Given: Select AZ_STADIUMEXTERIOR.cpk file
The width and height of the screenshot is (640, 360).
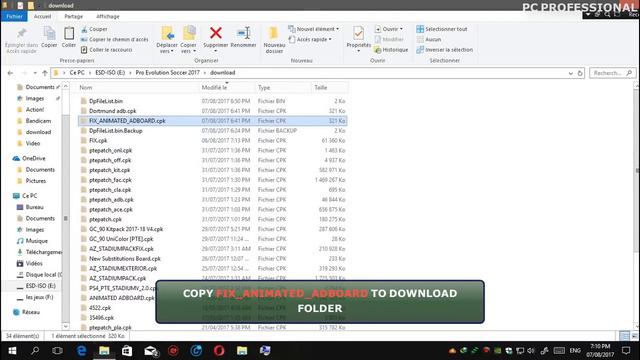Looking at the screenshot, I should pyautogui.click(x=123, y=269).
